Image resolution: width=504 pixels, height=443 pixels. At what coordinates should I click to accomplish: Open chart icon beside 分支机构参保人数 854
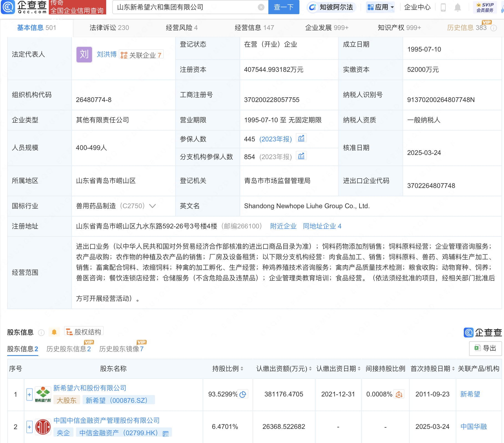click(301, 156)
